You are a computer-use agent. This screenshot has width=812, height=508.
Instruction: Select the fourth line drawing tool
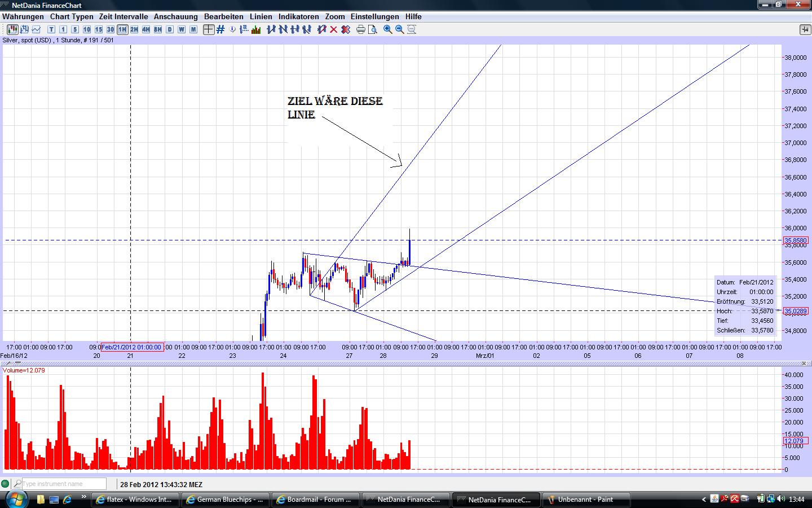[307, 29]
